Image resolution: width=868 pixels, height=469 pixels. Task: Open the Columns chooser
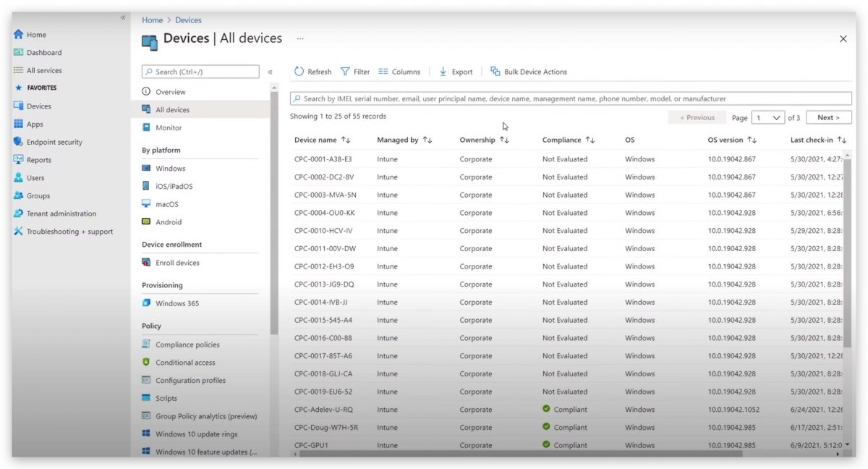[x=399, y=72]
